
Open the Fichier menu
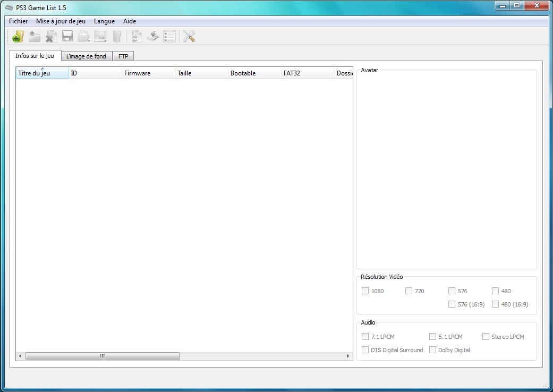pos(19,21)
